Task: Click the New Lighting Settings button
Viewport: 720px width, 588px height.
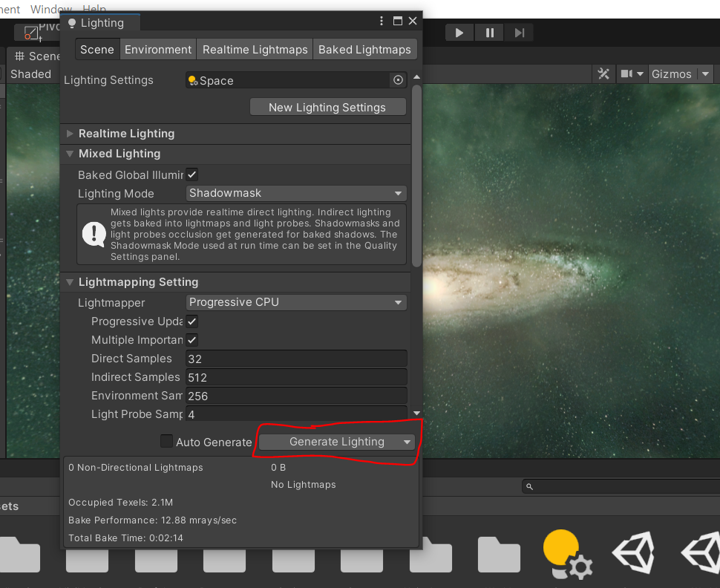Action: [327, 107]
